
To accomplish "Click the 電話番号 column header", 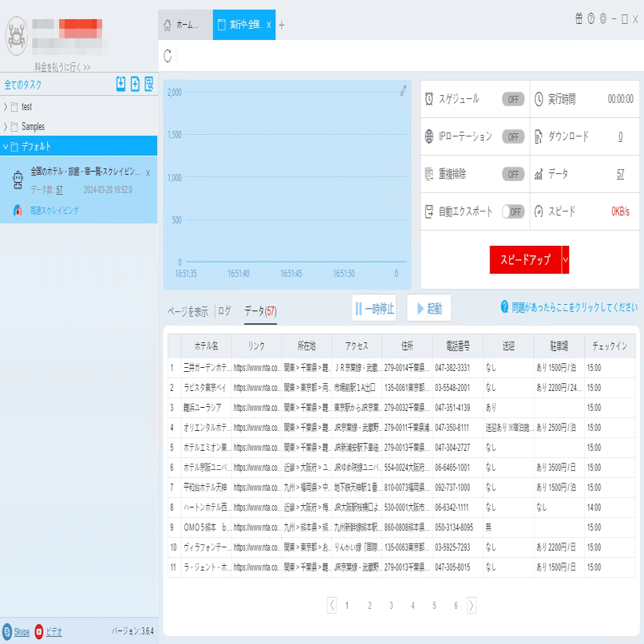I will tap(458, 346).
